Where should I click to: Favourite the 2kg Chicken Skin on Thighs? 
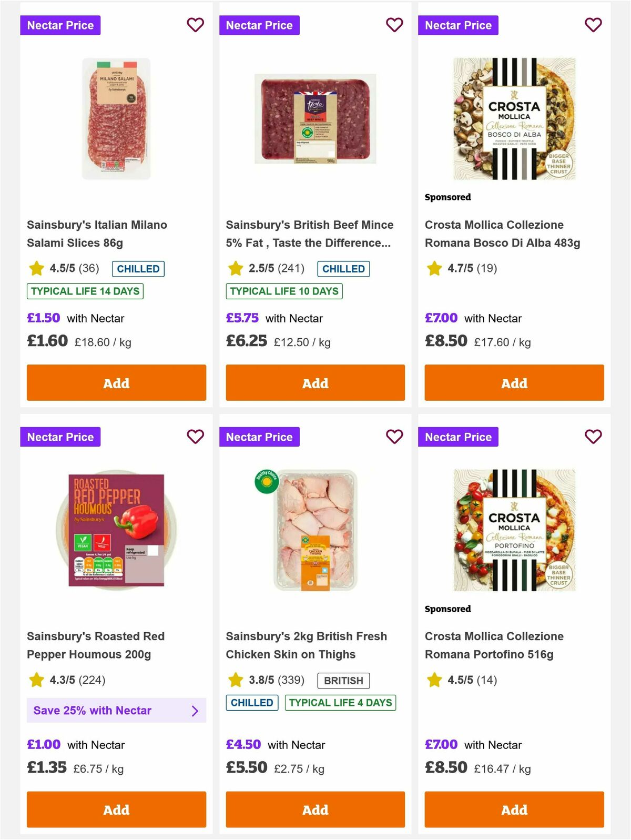pos(394,437)
